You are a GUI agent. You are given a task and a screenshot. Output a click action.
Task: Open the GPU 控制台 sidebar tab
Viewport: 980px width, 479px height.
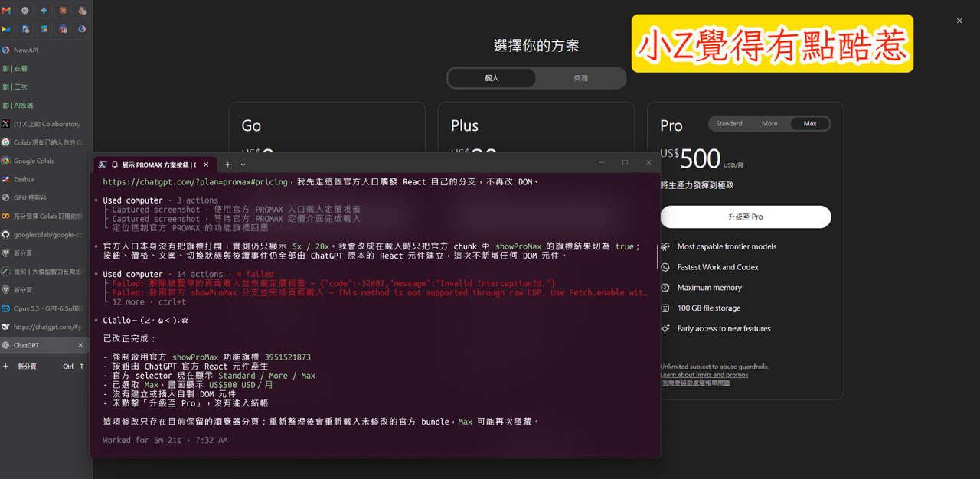click(46, 198)
